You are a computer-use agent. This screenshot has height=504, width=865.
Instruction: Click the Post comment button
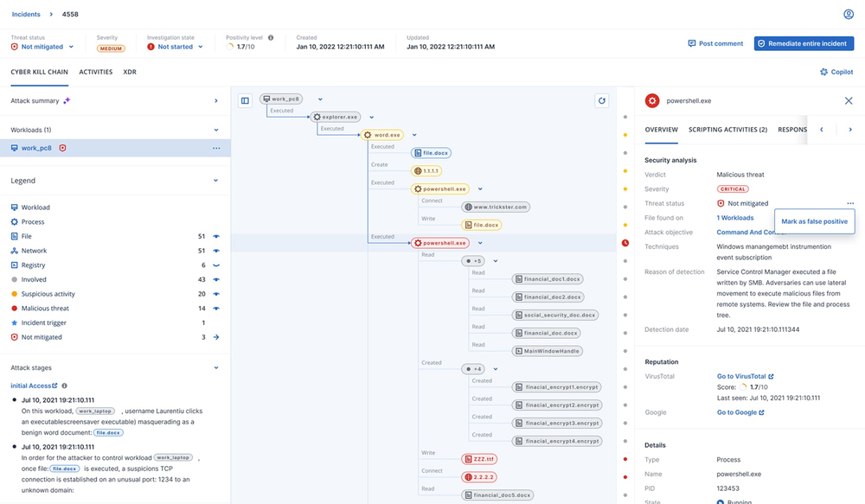coord(715,43)
